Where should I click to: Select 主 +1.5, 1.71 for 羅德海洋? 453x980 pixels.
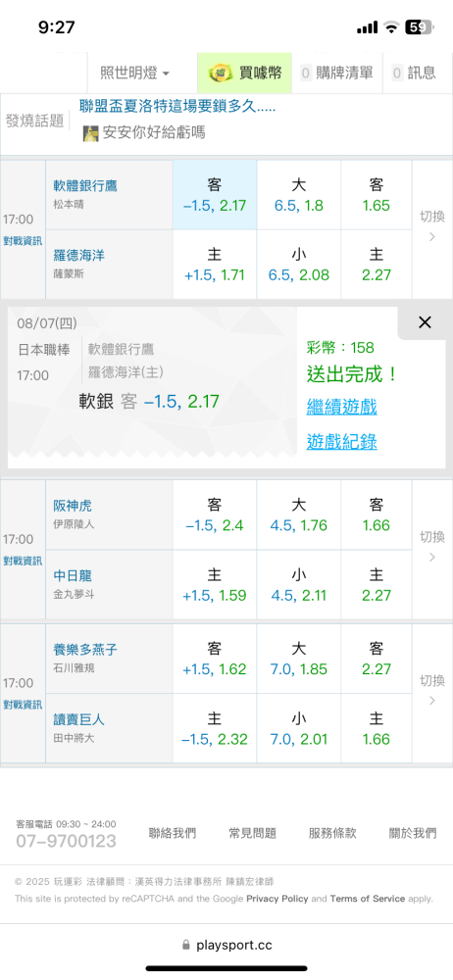click(215, 265)
